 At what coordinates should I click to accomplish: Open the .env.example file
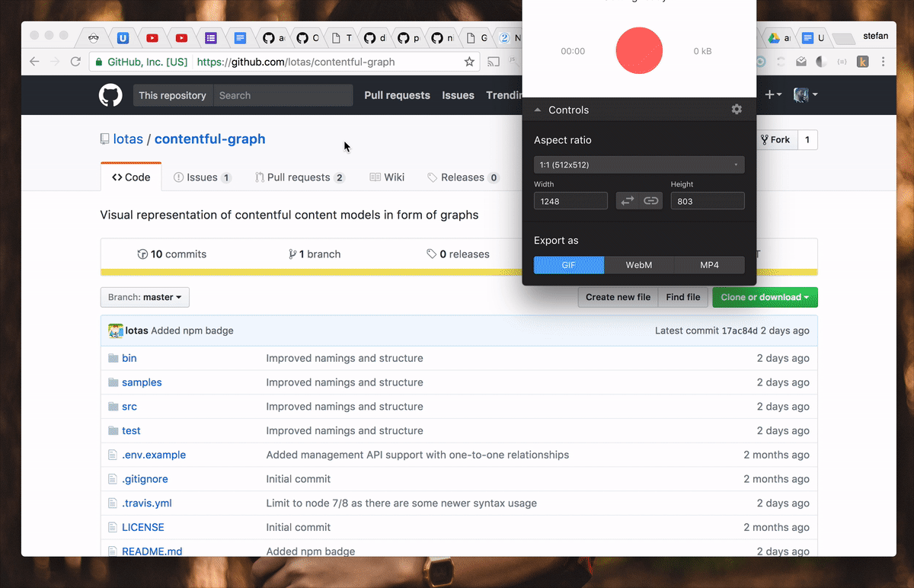[154, 455]
